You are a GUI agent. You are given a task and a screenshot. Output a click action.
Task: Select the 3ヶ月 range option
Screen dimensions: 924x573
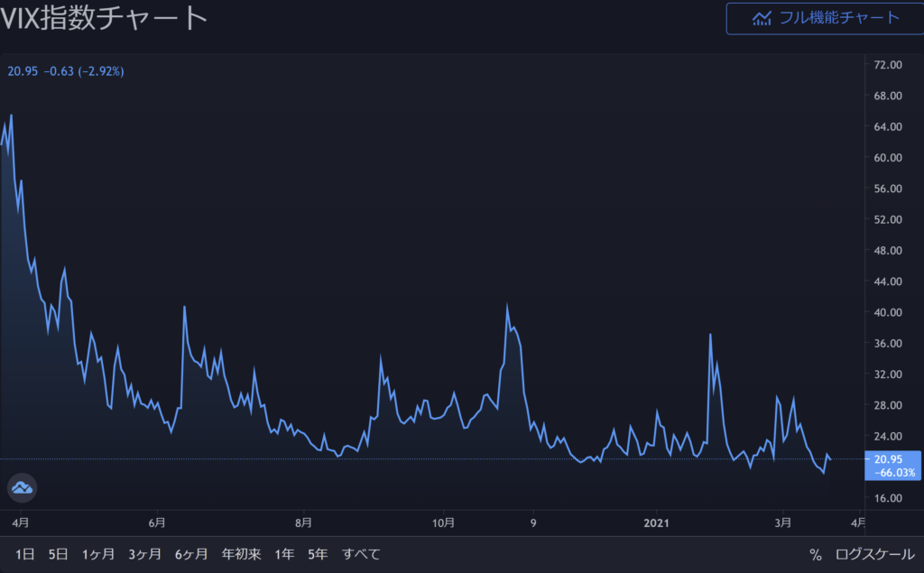tap(144, 554)
